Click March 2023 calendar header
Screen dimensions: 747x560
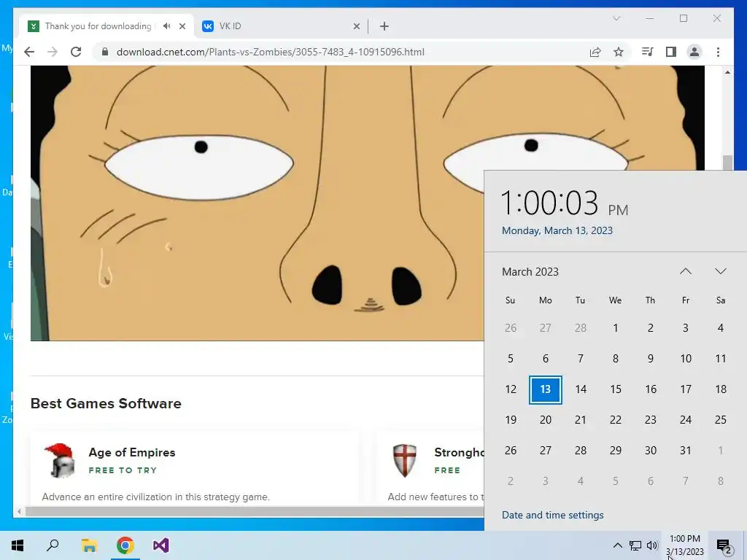530,272
